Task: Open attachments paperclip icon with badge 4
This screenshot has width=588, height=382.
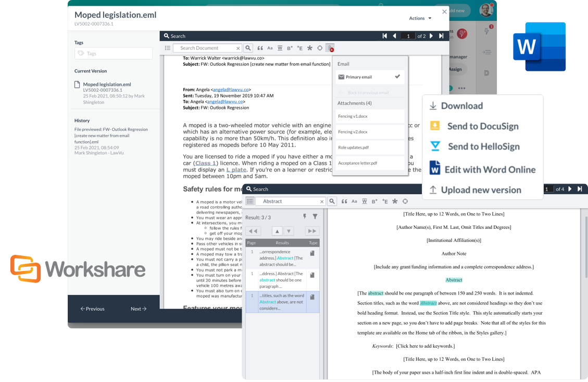Action: (x=330, y=48)
